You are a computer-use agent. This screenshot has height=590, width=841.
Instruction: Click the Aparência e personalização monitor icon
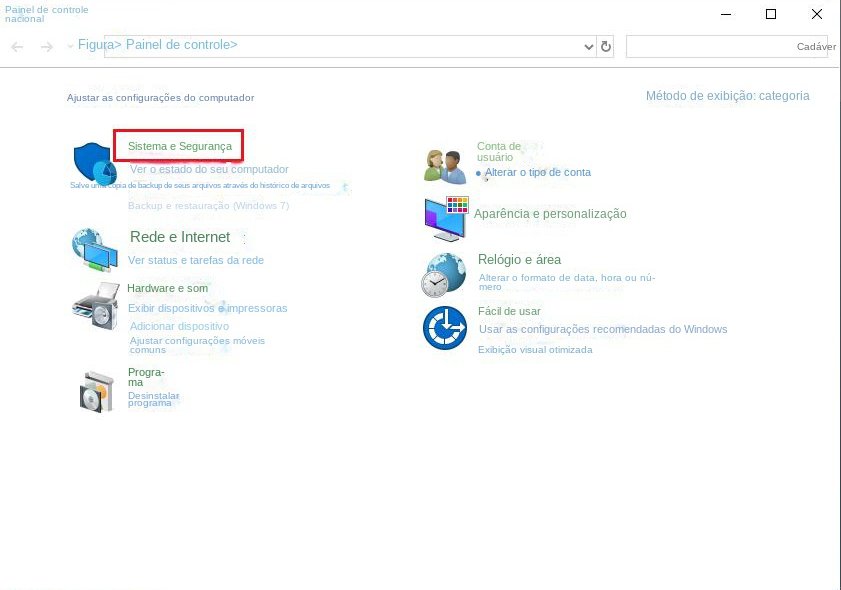coord(446,217)
